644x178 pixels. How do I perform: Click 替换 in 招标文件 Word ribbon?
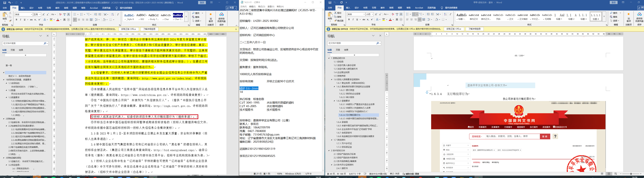(196, 17)
